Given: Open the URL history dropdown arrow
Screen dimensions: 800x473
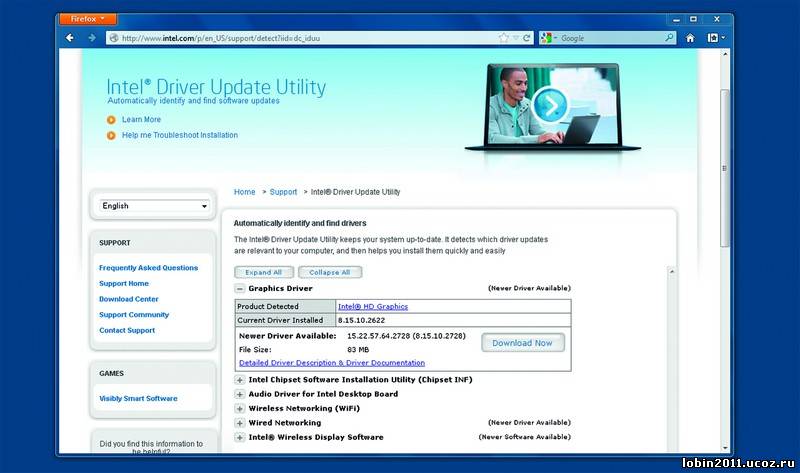Looking at the screenshot, I should pos(516,38).
